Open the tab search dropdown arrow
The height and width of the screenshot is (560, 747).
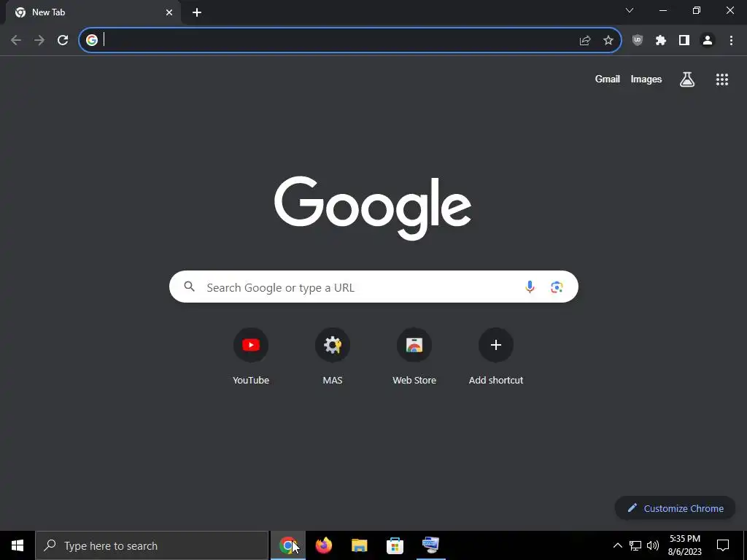(630, 10)
